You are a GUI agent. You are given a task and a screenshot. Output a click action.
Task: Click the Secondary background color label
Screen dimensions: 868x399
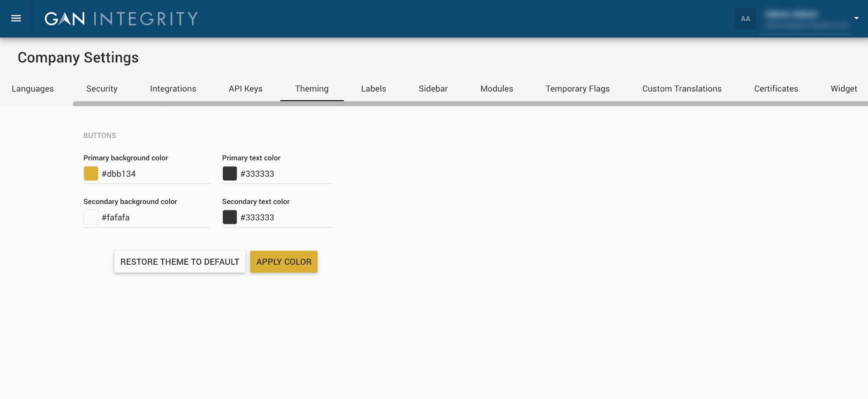(130, 202)
